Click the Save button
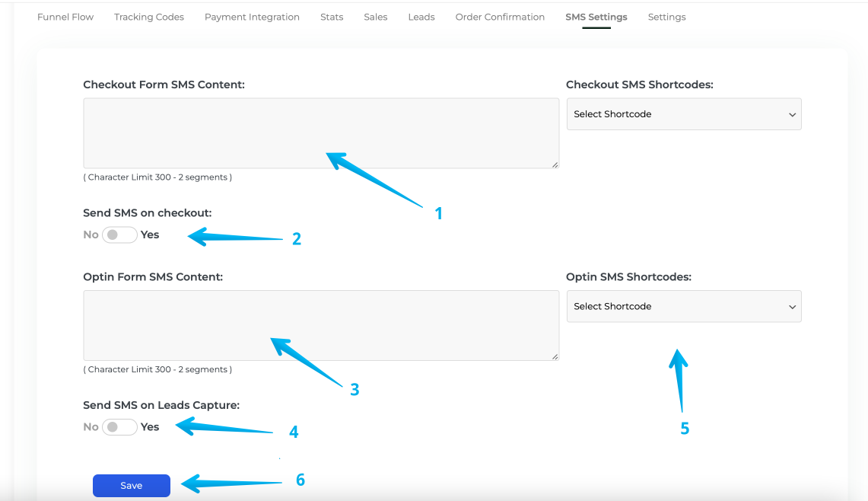Screen dimensions: 868x501 click(x=131, y=485)
